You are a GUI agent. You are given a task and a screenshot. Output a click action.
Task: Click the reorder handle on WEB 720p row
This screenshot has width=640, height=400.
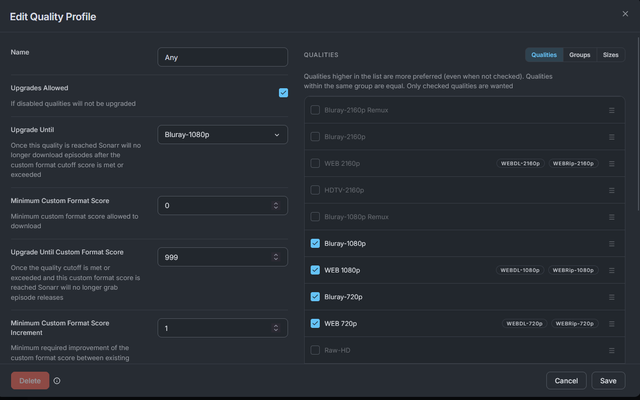pyautogui.click(x=611, y=324)
